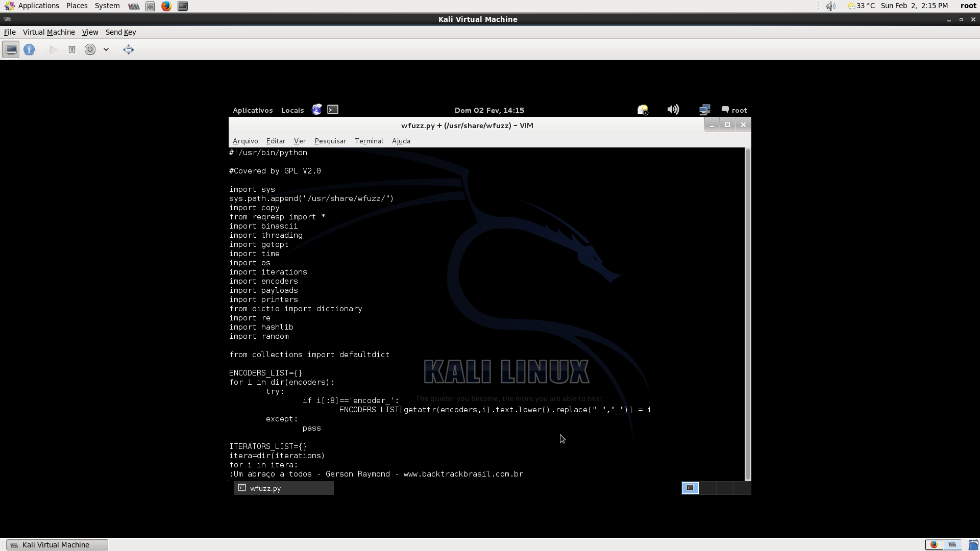Pause the virtual machine

point(72,49)
